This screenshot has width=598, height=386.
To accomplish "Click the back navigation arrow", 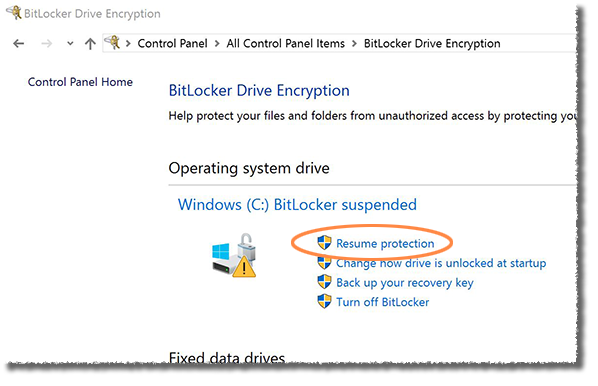I will [18, 43].
